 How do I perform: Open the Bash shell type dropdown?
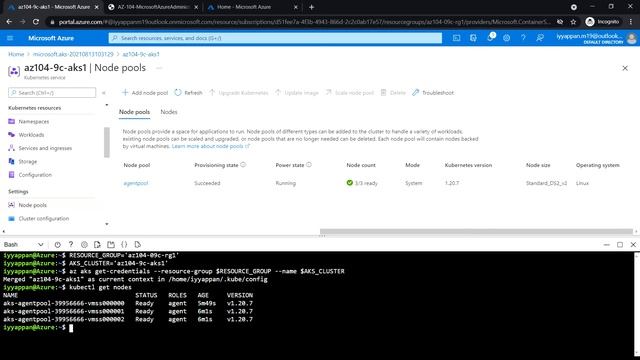point(24,244)
